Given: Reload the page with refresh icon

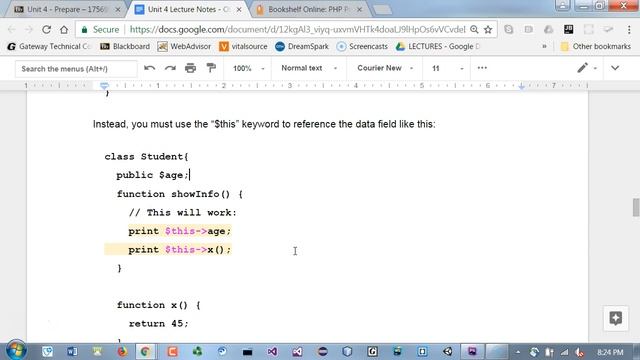Looking at the screenshot, I should click(47, 29).
